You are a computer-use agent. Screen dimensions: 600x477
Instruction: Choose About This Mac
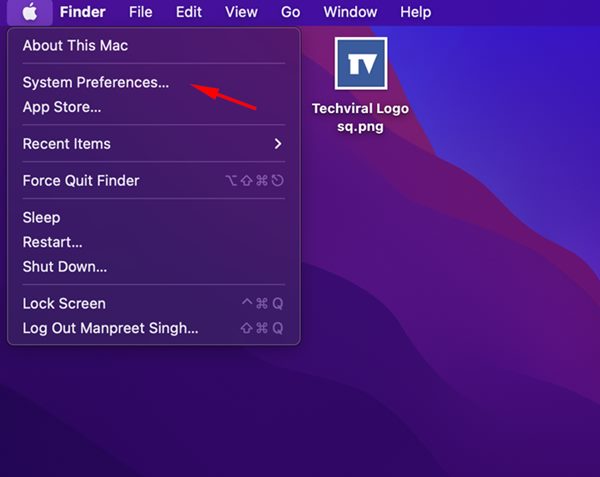pos(154,46)
